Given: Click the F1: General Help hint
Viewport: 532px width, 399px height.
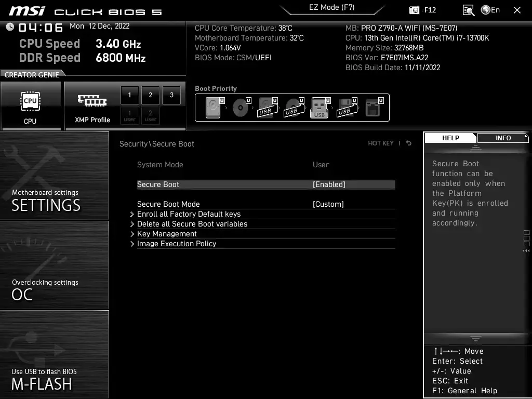Looking at the screenshot, I should [x=464, y=391].
